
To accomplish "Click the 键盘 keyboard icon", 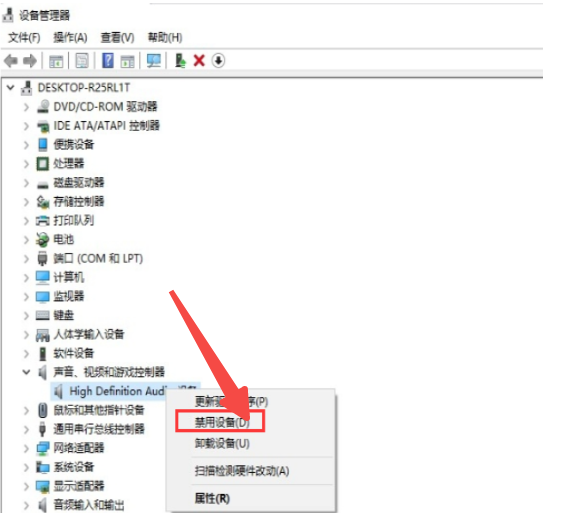I will tap(43, 316).
